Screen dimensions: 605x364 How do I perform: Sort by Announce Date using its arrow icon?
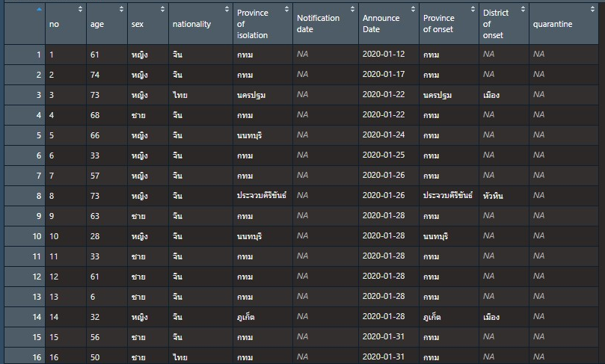click(x=413, y=10)
